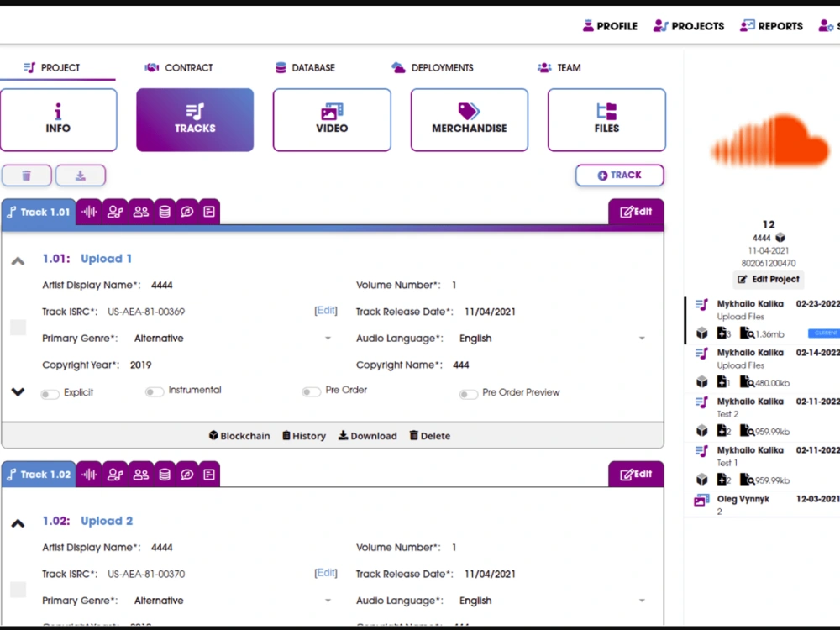The image size is (840, 630).
Task: Select the PROJECT tab
Action: (x=51, y=67)
